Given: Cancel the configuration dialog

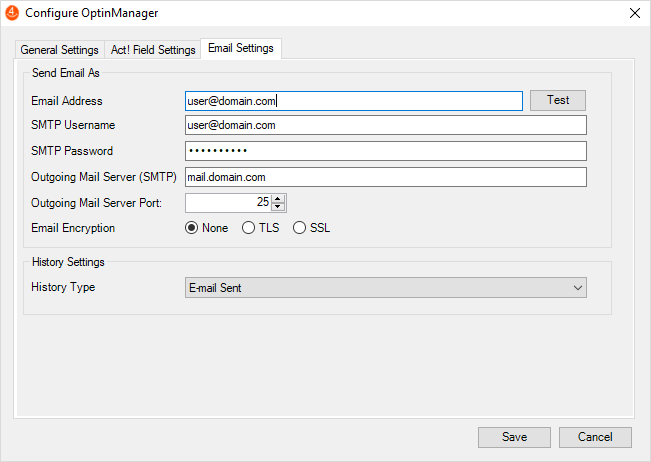Looking at the screenshot, I should pyautogui.click(x=595, y=437).
